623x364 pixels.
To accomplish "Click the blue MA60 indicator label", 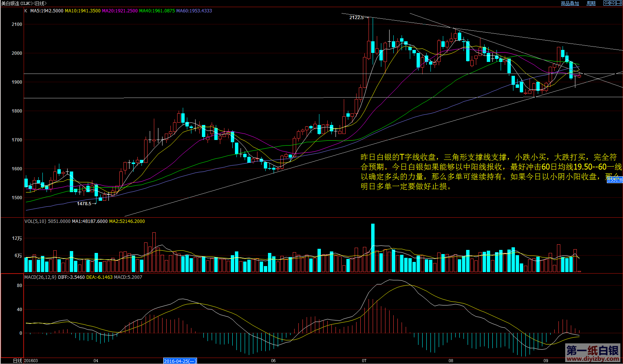I will (194, 11).
